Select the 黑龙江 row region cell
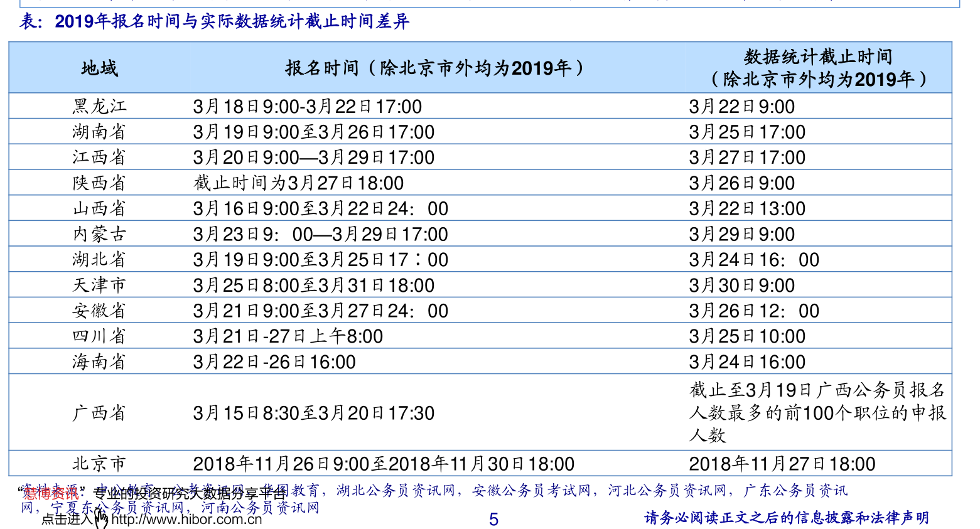Screen dimensions: 980x529 coord(99,107)
